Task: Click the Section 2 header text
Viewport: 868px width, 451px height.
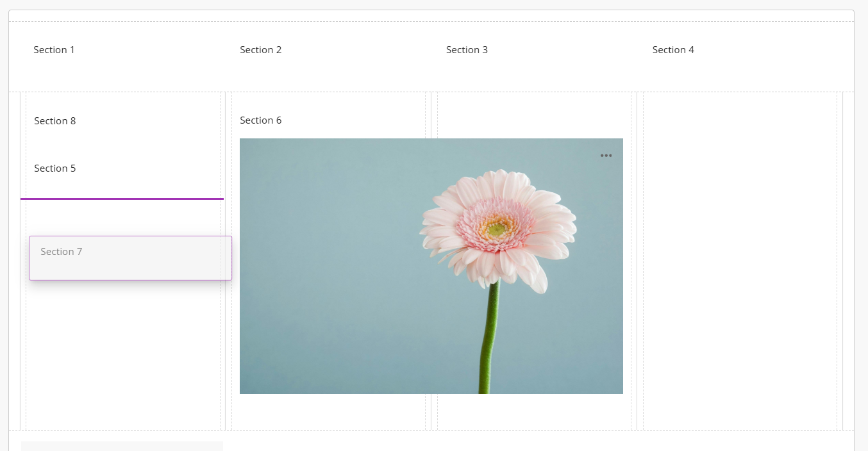Action: click(261, 50)
